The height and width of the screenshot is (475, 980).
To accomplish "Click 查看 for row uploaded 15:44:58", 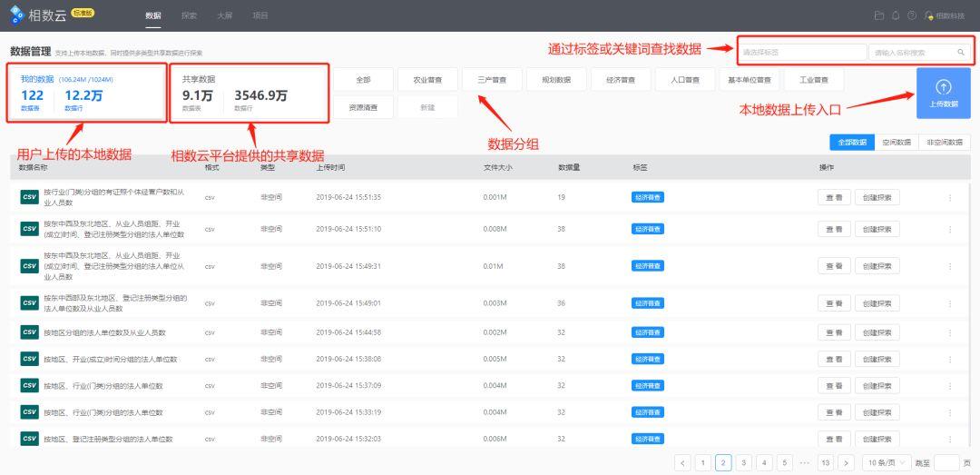I will click(835, 332).
